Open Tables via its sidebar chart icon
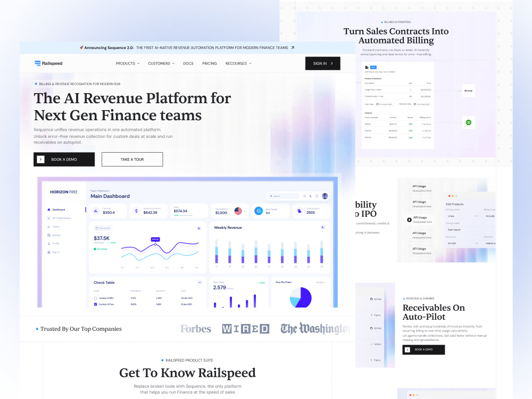532x399 pixels. [x=49, y=227]
